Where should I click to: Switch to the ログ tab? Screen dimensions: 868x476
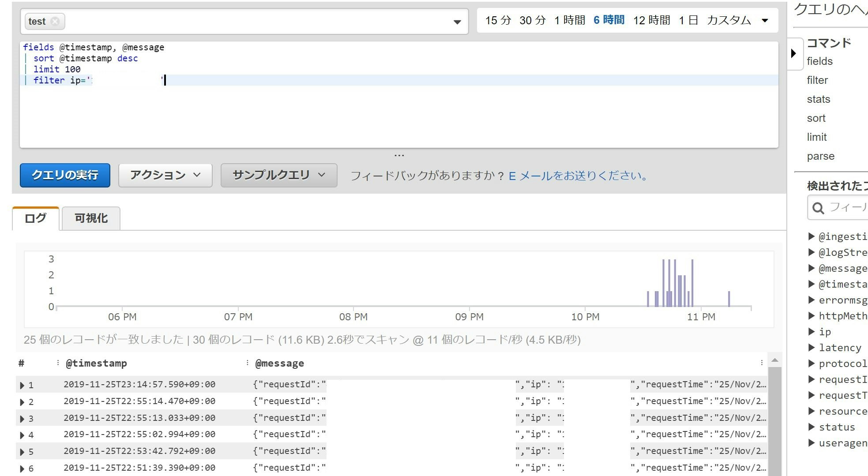(x=35, y=218)
